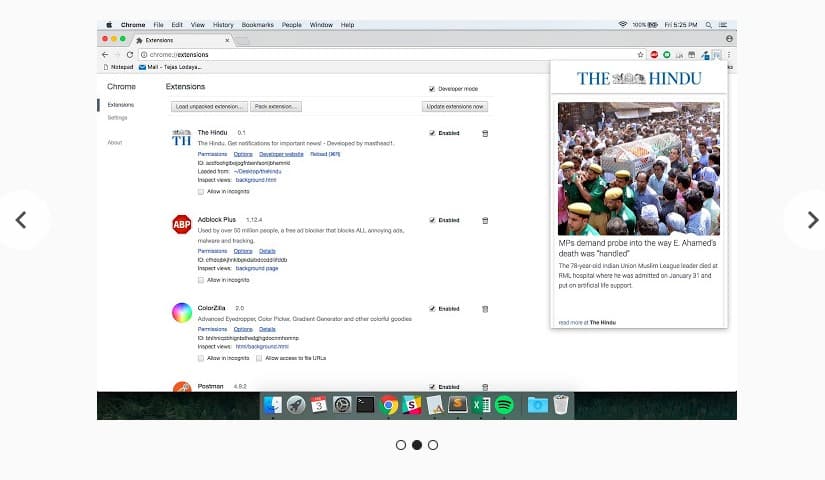Bookmark this page with the star icon
Screen dimensions: 825x480
click(640, 55)
